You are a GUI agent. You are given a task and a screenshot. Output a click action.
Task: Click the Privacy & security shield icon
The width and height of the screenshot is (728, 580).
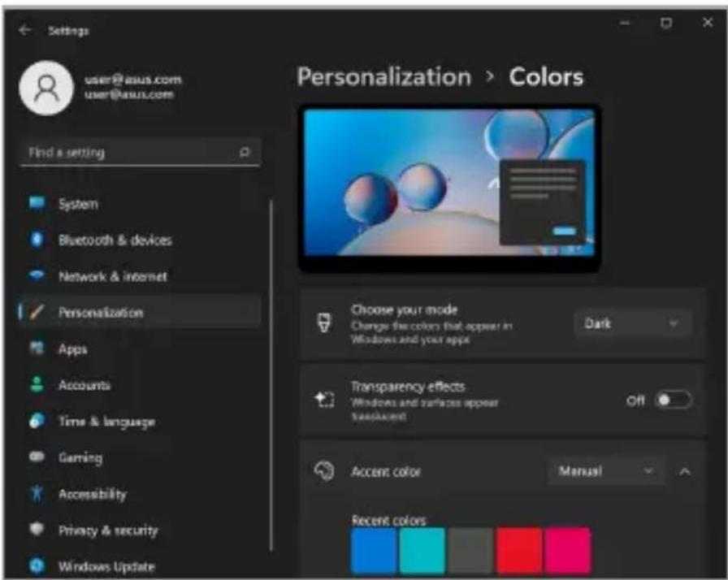tap(37, 529)
